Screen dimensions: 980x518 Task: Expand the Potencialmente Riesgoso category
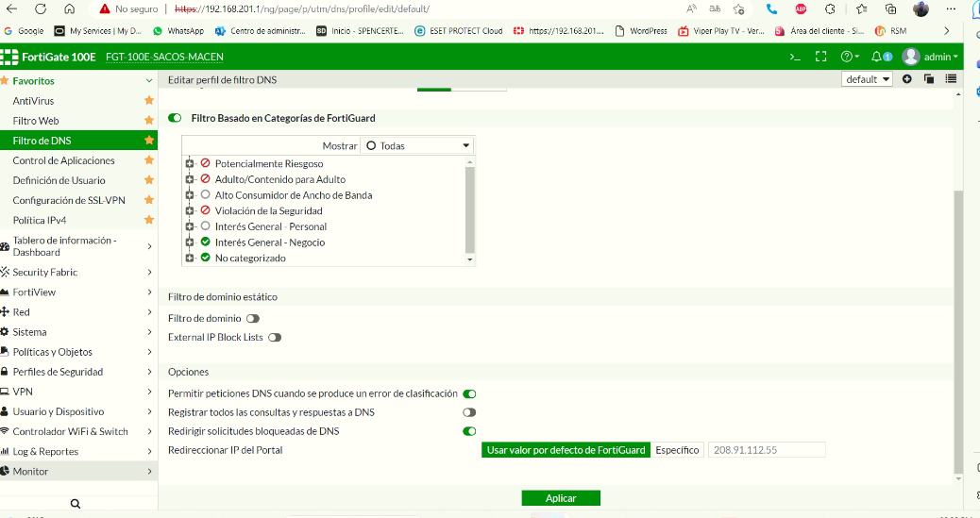190,163
